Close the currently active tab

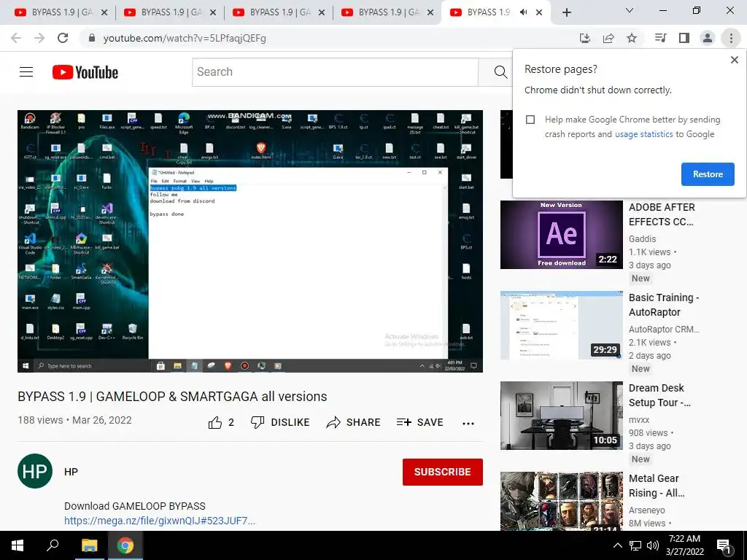point(539,12)
